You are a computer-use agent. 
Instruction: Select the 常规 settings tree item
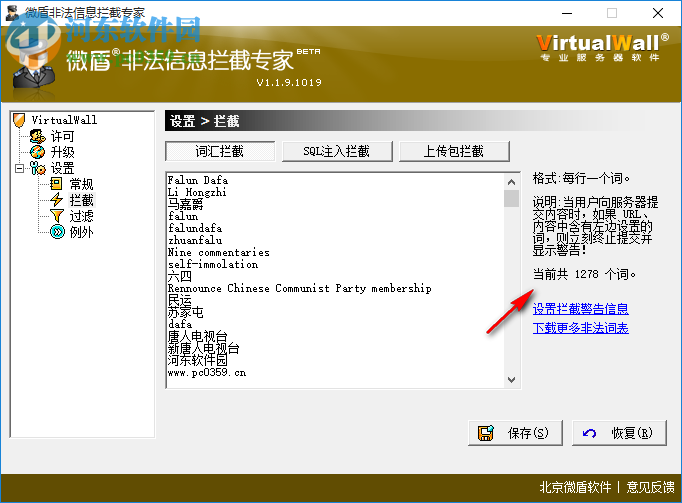point(81,184)
